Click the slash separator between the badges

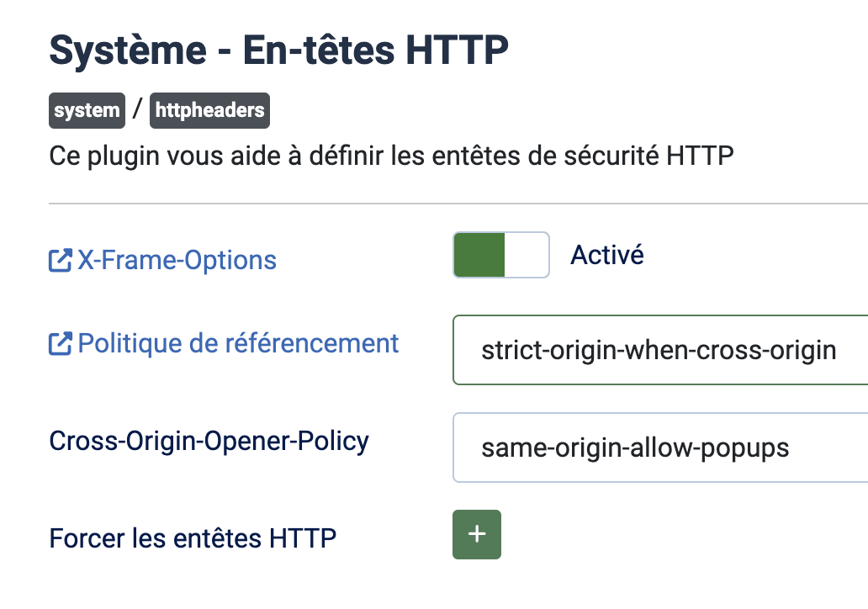(x=137, y=110)
